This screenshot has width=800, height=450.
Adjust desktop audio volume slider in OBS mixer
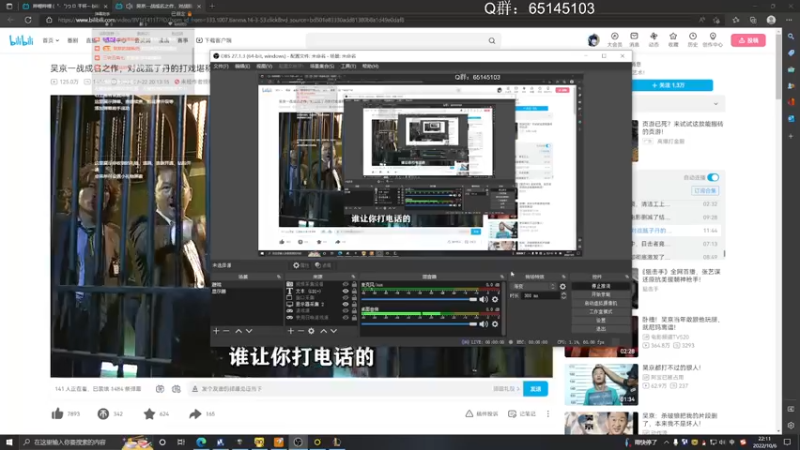[418, 324]
